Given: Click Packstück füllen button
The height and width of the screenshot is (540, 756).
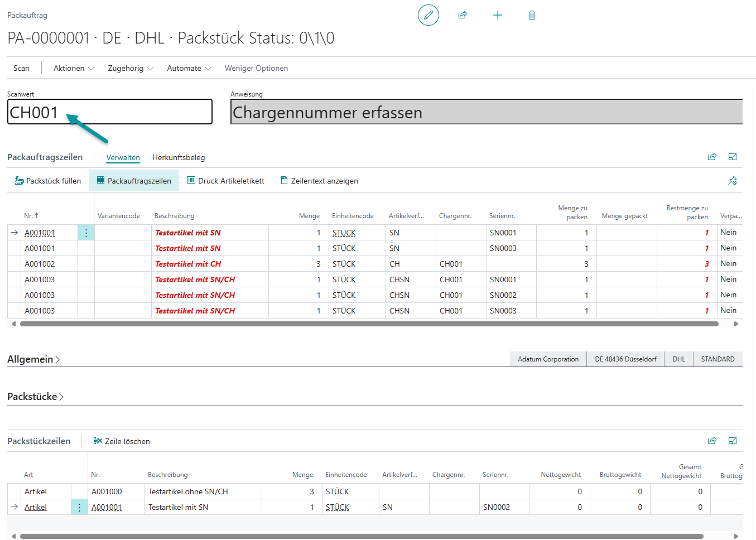Looking at the screenshot, I should coord(48,181).
